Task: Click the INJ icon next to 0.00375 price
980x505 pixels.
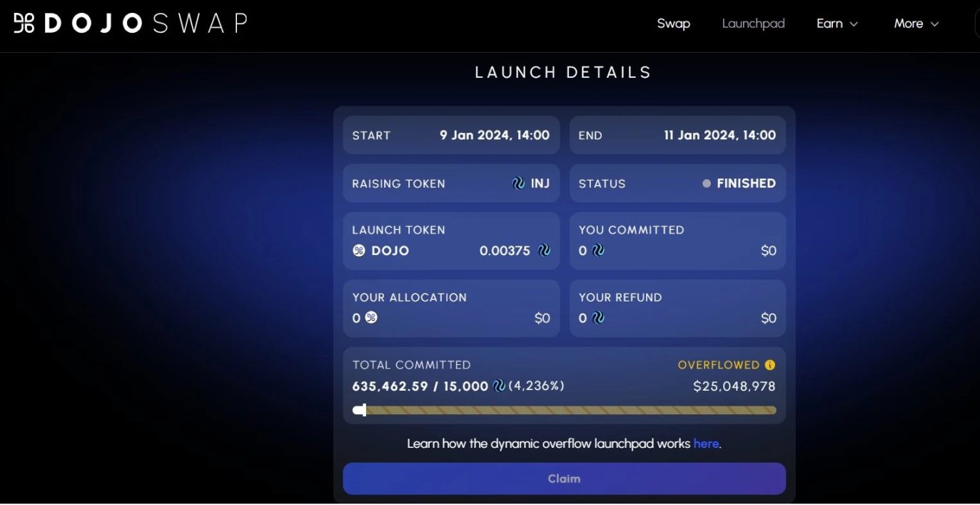Action: 544,251
